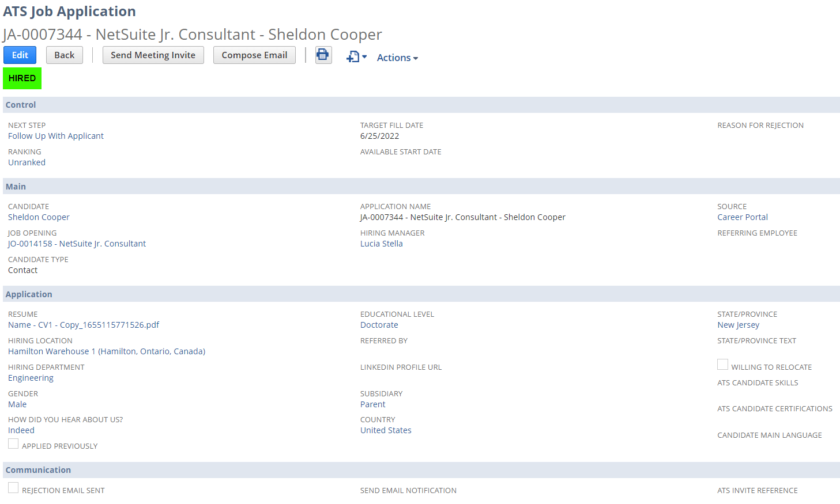Collapse the Main section header

pos(421,186)
